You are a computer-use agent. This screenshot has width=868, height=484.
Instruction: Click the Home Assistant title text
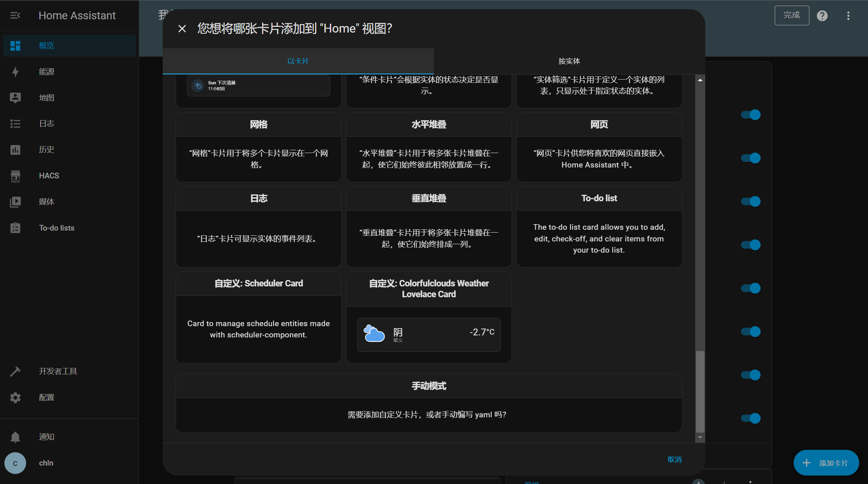pos(77,16)
